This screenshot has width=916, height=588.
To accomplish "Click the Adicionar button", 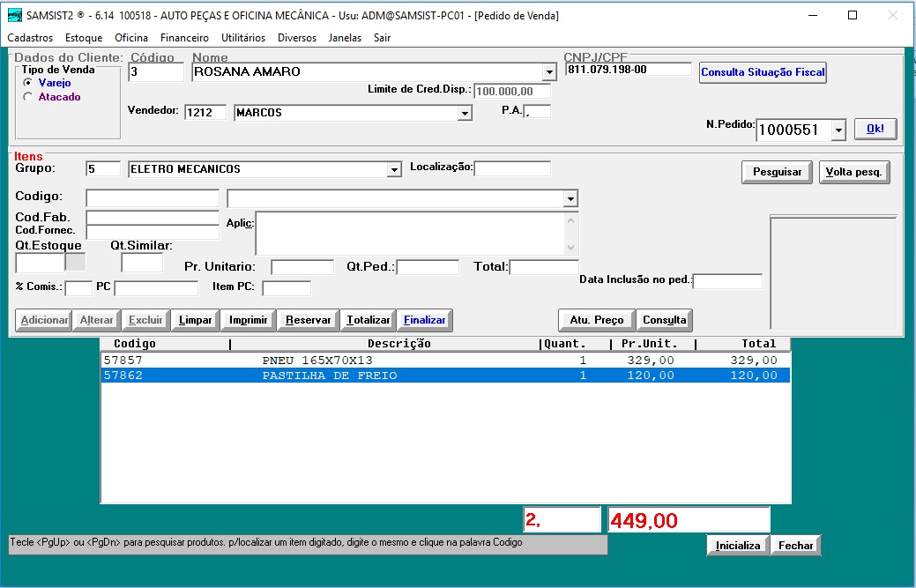I will [x=43, y=320].
